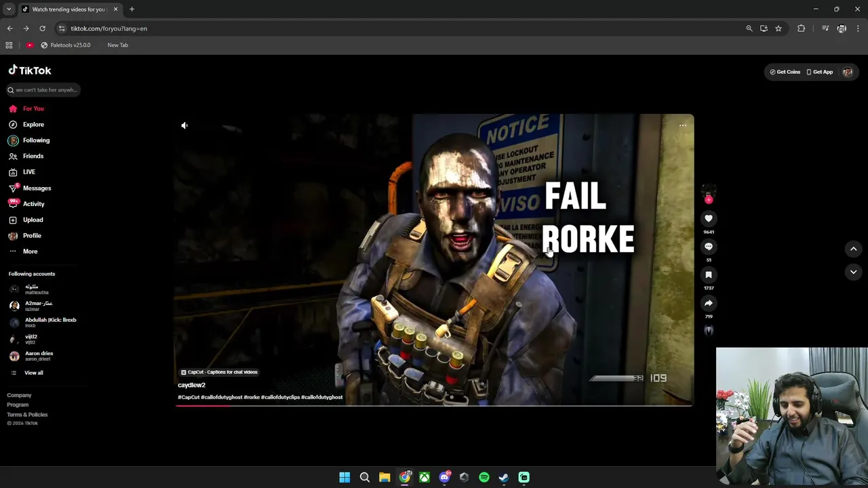The image size is (868, 488).
Task: Seek on the video progress bar
Action: (x=434, y=405)
